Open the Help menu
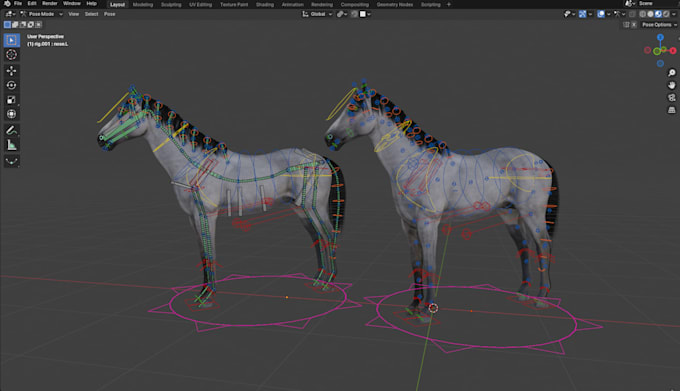 91,3
